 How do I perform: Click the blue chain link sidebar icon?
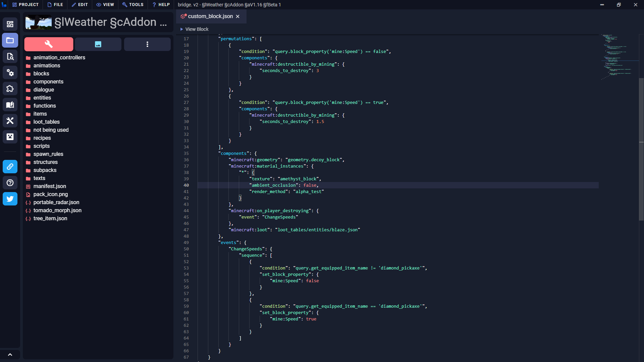(10, 167)
